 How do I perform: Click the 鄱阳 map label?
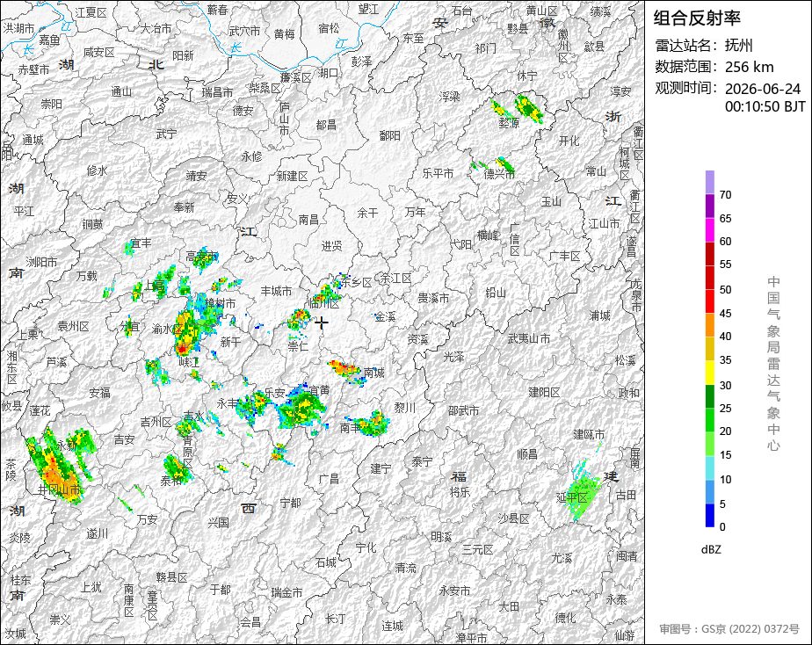click(389, 135)
